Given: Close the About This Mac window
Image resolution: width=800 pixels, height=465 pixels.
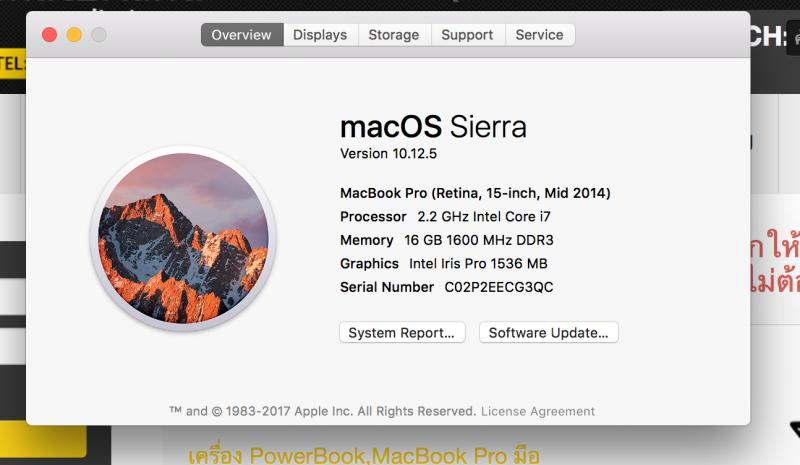Looking at the screenshot, I should point(49,35).
